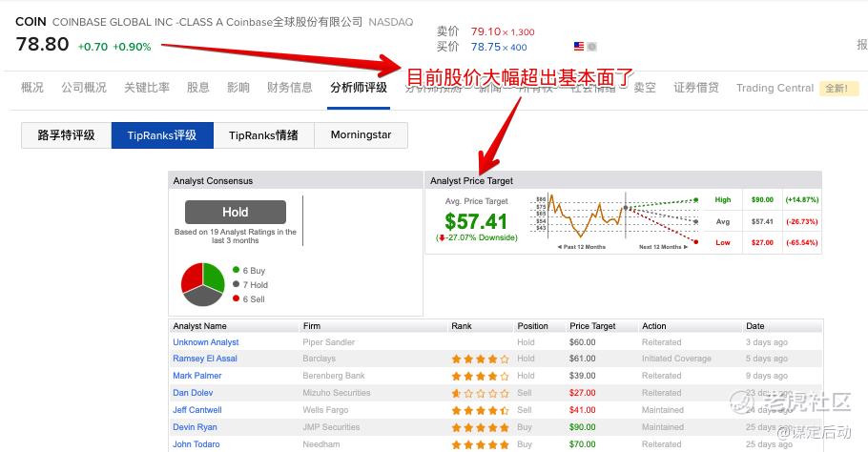
Task: Open Dan Dolev analyst link
Action: point(193,393)
